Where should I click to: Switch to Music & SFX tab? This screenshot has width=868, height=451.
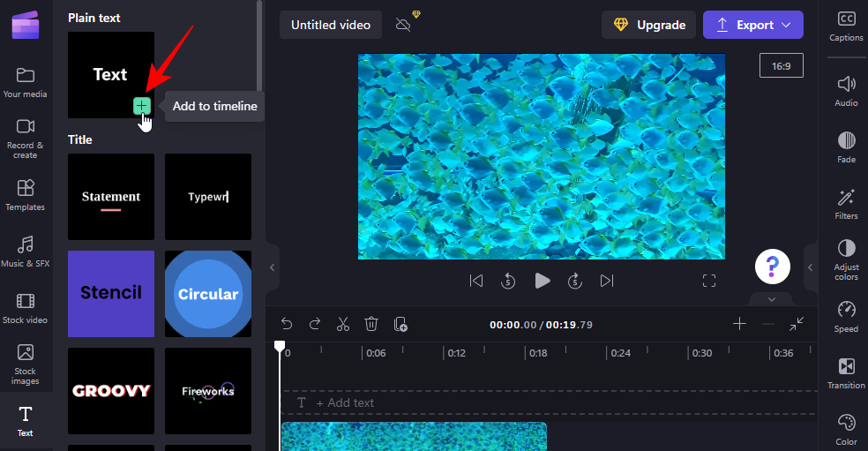[26, 252]
